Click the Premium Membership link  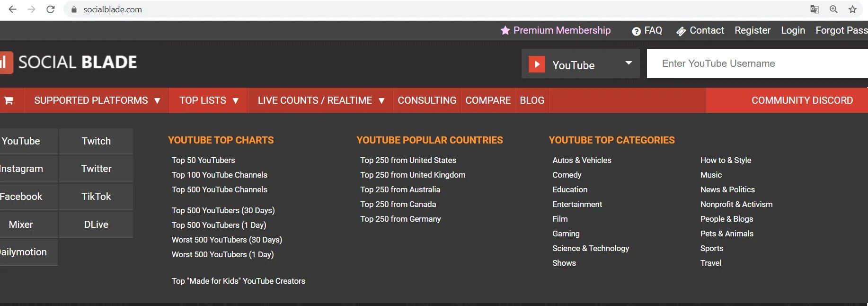click(562, 30)
